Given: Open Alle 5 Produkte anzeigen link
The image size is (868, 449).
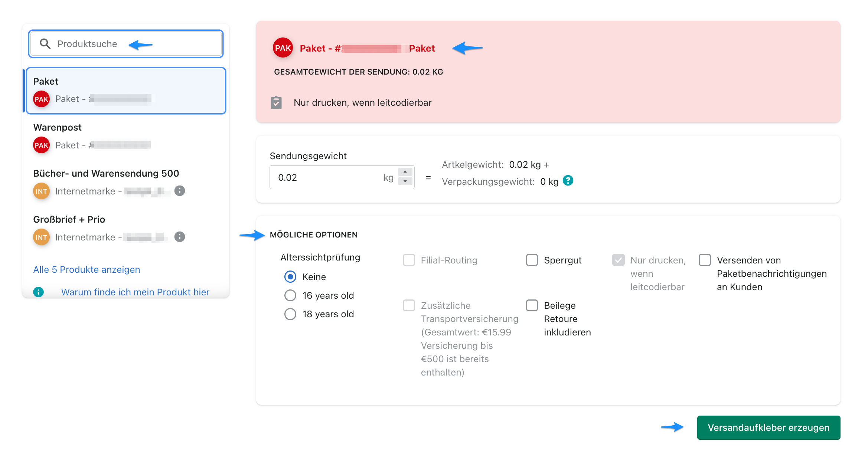Looking at the screenshot, I should point(87,269).
